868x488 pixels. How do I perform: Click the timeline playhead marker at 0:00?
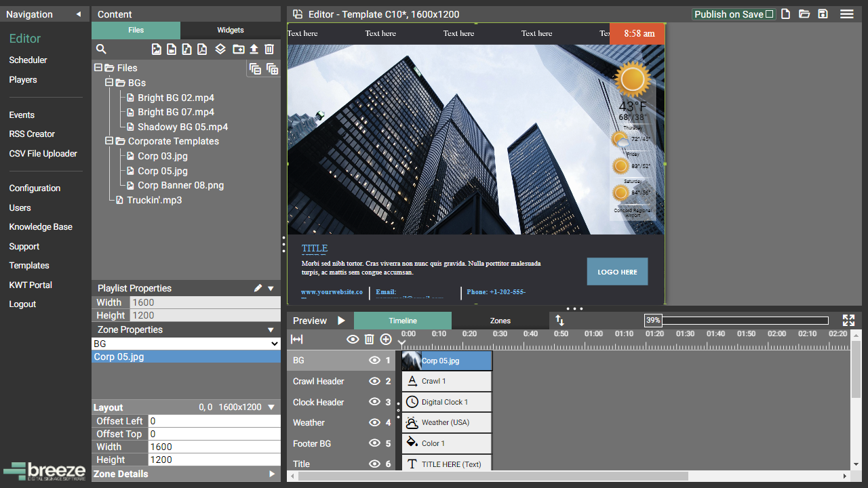pos(402,344)
